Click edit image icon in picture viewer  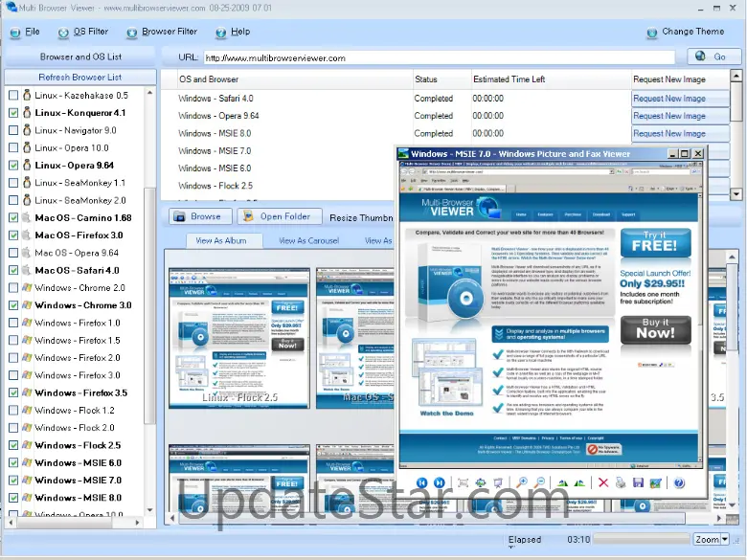pyautogui.click(x=655, y=482)
